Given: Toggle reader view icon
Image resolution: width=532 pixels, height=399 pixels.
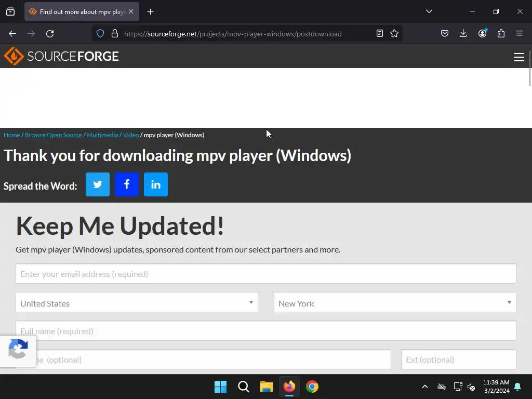Looking at the screenshot, I should (x=380, y=33).
